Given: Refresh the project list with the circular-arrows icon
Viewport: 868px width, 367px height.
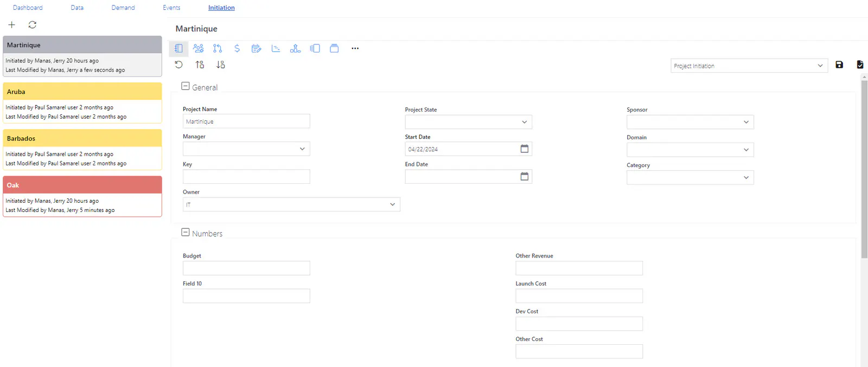Looking at the screenshot, I should 33,25.
